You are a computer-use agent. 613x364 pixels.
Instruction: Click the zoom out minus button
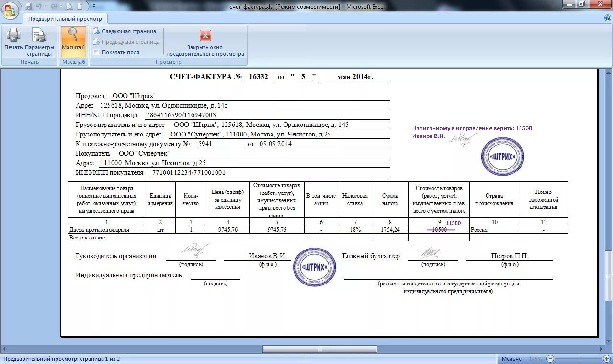point(550,359)
